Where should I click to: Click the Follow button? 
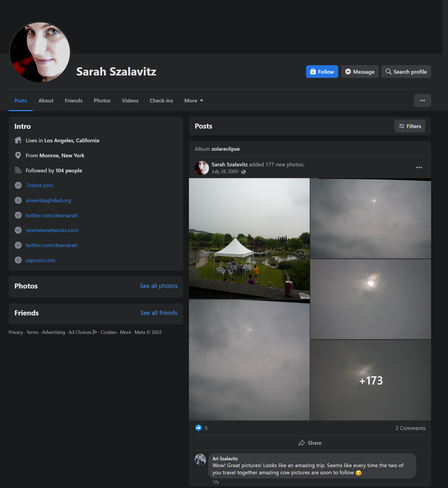click(322, 72)
